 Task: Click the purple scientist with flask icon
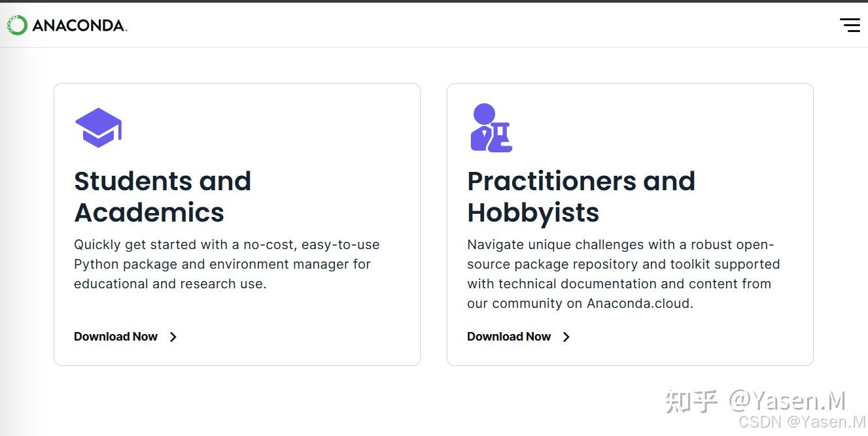[x=491, y=128]
